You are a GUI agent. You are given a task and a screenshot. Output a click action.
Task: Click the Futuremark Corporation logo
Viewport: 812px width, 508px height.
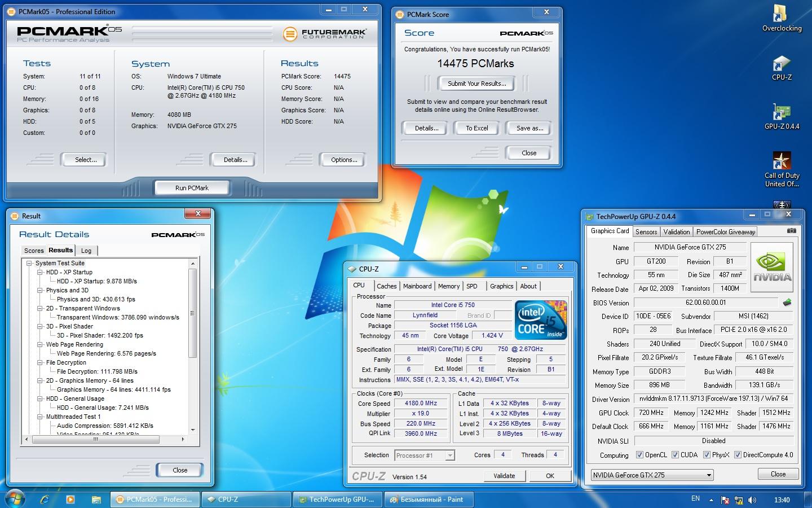pos(325,34)
